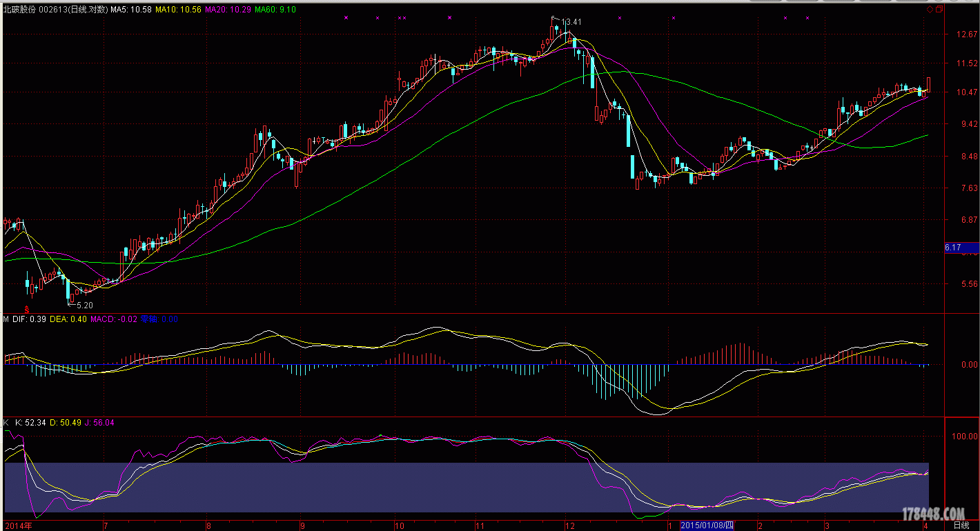Click the overlapping windows restore icon
Viewport: 980px width, 531px height.
pos(939,10)
